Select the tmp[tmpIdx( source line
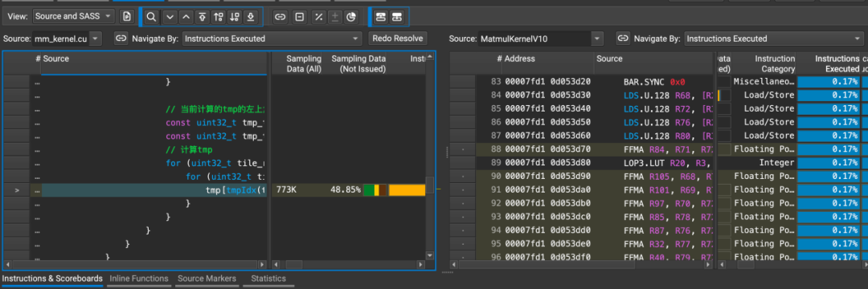This screenshot has height=289, width=868. [x=154, y=190]
